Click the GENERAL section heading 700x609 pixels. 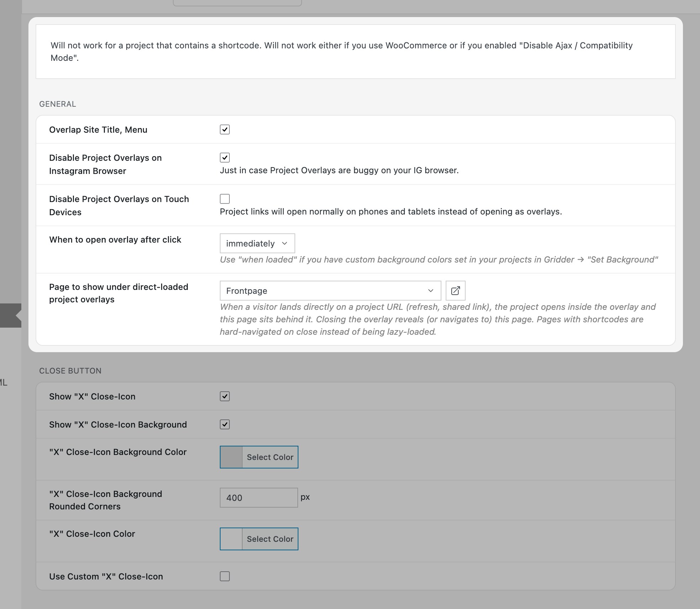click(x=58, y=104)
